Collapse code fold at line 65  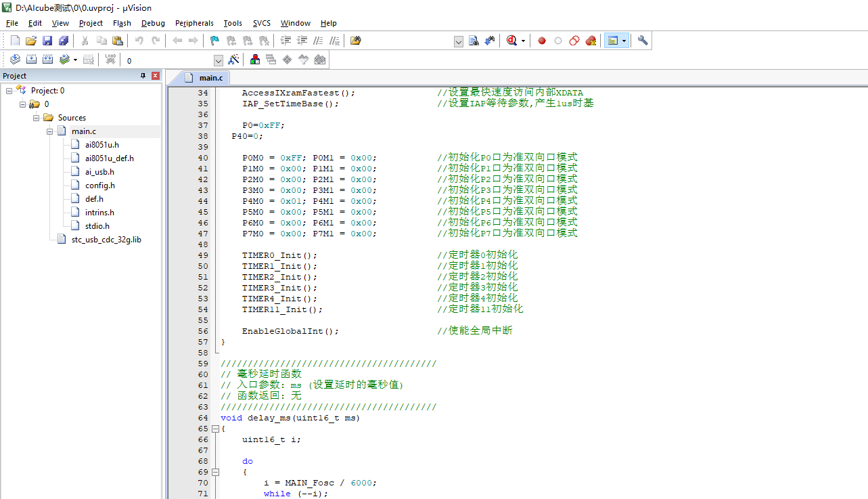click(215, 429)
